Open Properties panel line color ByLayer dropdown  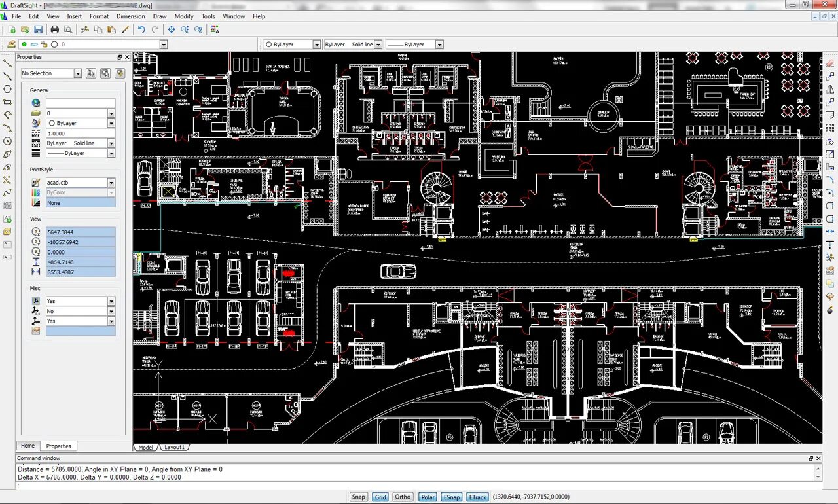click(x=111, y=123)
